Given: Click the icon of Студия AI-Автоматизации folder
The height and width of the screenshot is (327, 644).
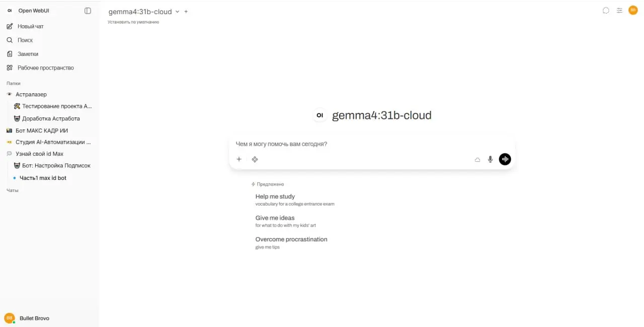Looking at the screenshot, I should click(x=9, y=142).
